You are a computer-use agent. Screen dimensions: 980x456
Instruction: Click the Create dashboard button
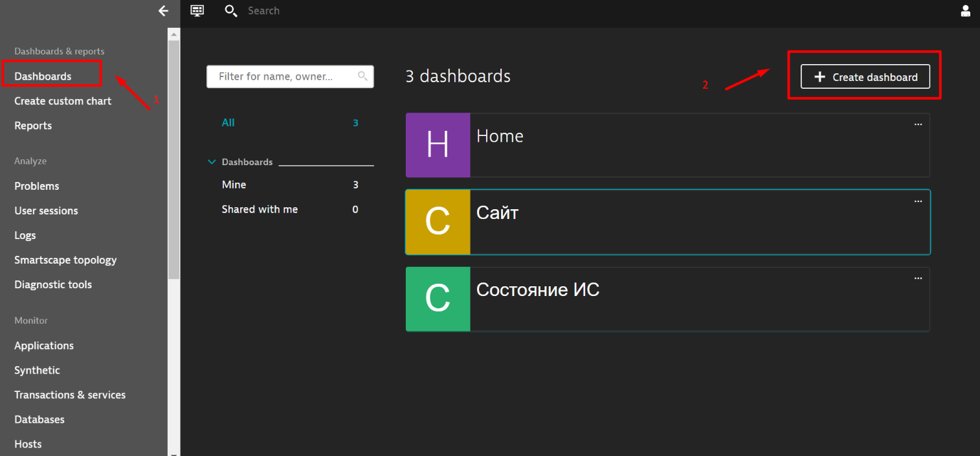865,77
